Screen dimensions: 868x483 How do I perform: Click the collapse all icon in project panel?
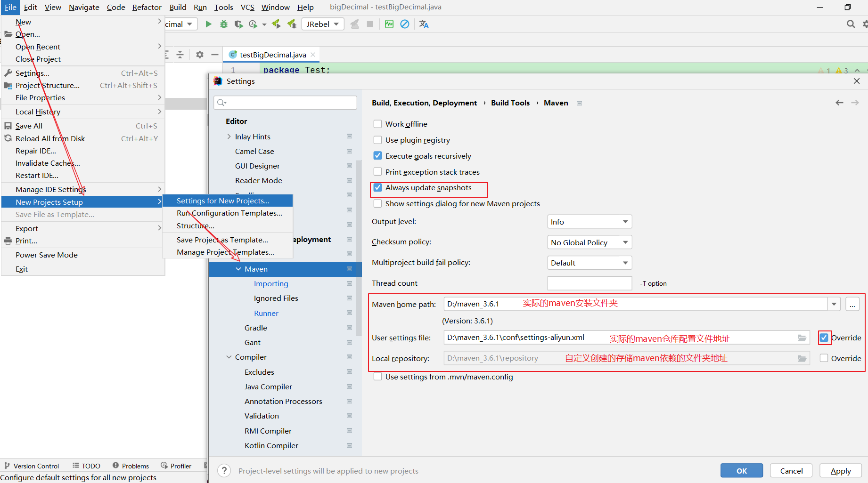[180, 55]
